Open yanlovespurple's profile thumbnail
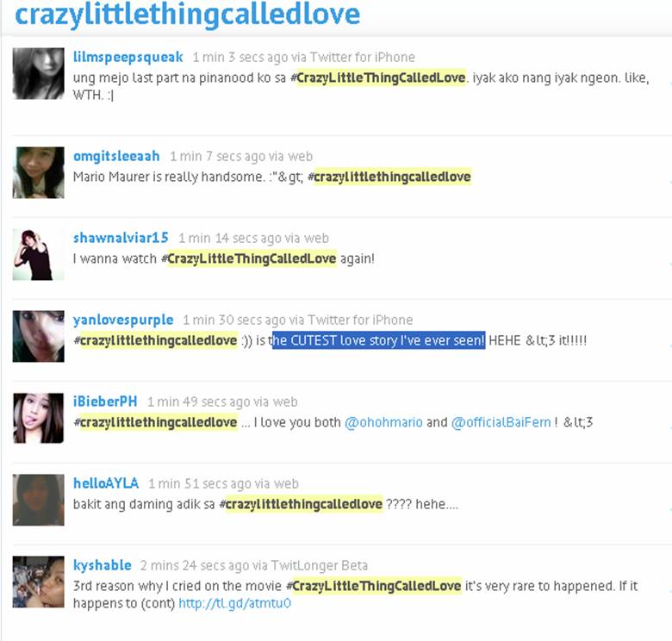672x641 pixels. [x=39, y=336]
